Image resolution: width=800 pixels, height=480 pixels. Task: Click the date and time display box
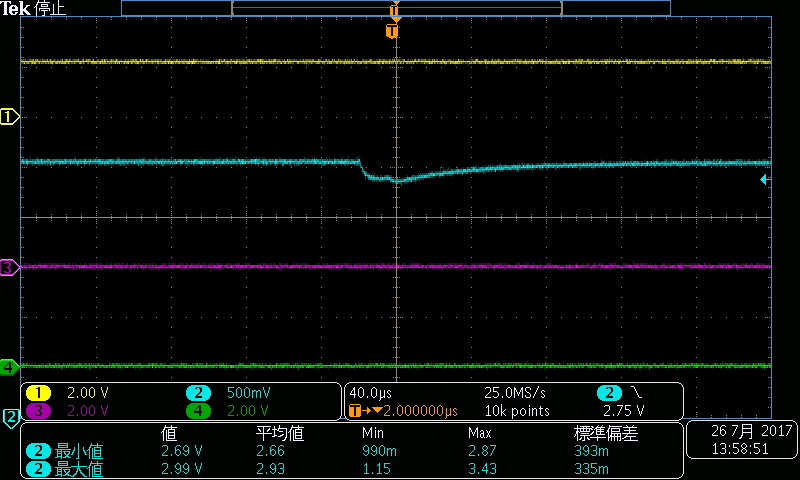point(742,440)
